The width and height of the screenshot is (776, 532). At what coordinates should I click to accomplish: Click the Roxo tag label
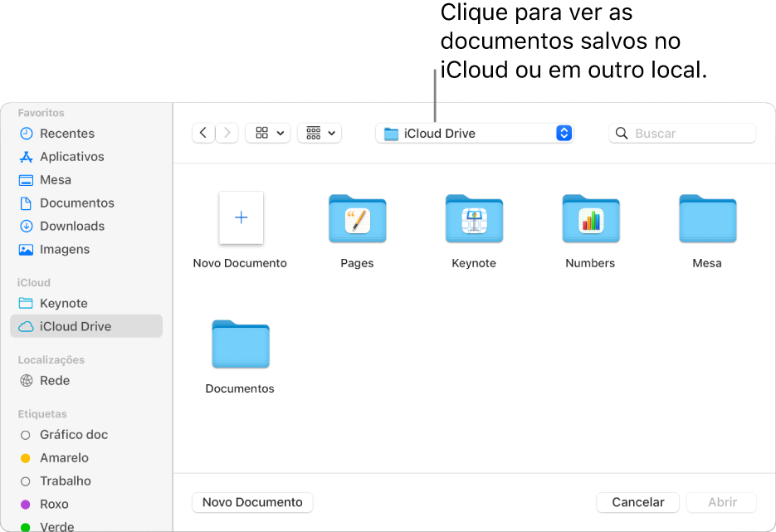(x=54, y=505)
